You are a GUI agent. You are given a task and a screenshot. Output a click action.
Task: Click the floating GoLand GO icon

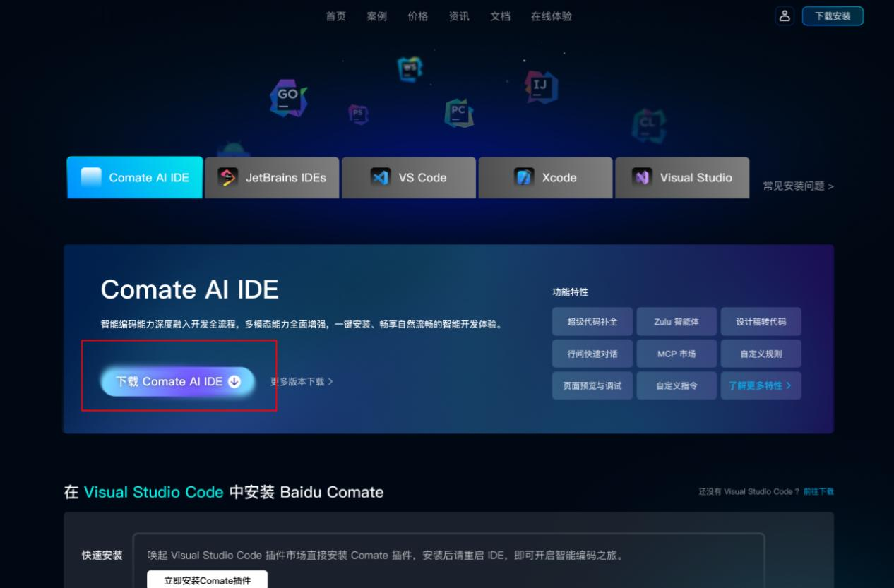pyautogui.click(x=288, y=98)
